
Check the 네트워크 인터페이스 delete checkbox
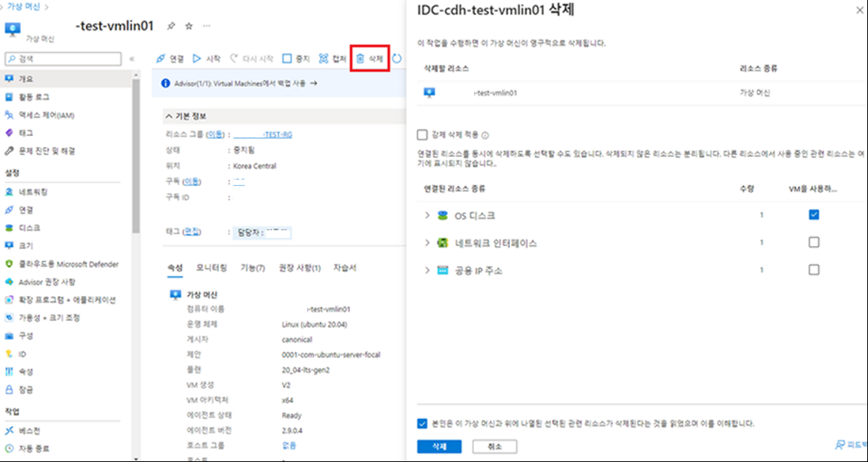click(x=814, y=242)
